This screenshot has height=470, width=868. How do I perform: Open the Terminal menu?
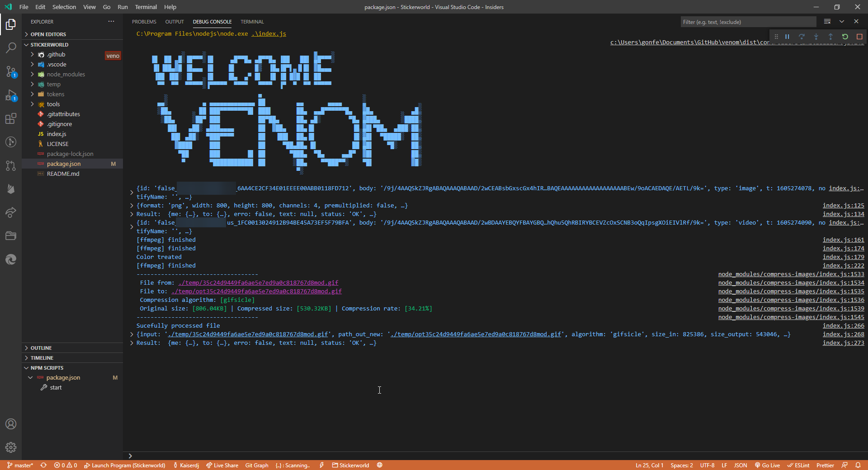coord(146,7)
